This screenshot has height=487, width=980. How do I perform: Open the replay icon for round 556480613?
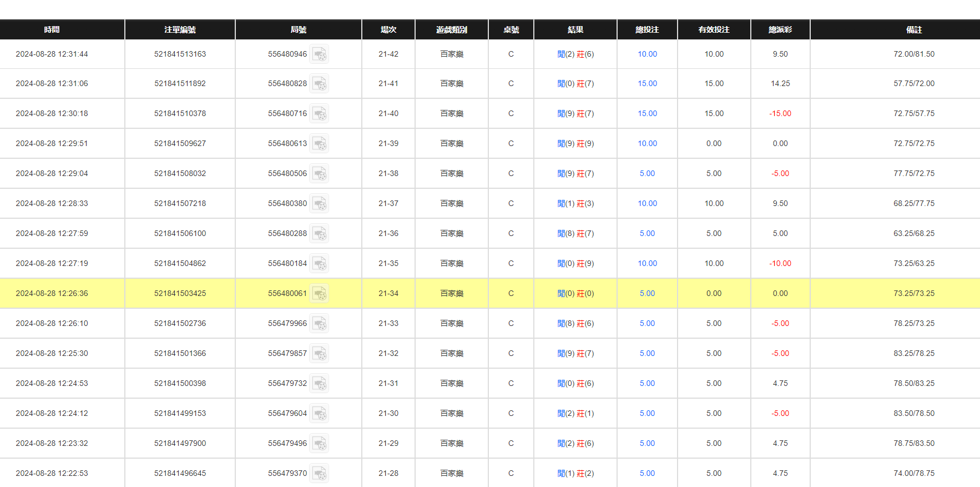[x=319, y=144]
